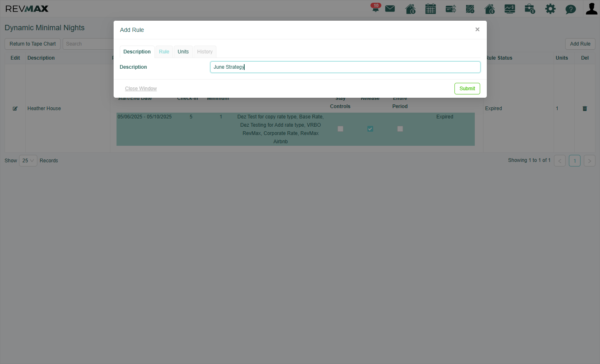Click the Submit button

pyautogui.click(x=467, y=89)
